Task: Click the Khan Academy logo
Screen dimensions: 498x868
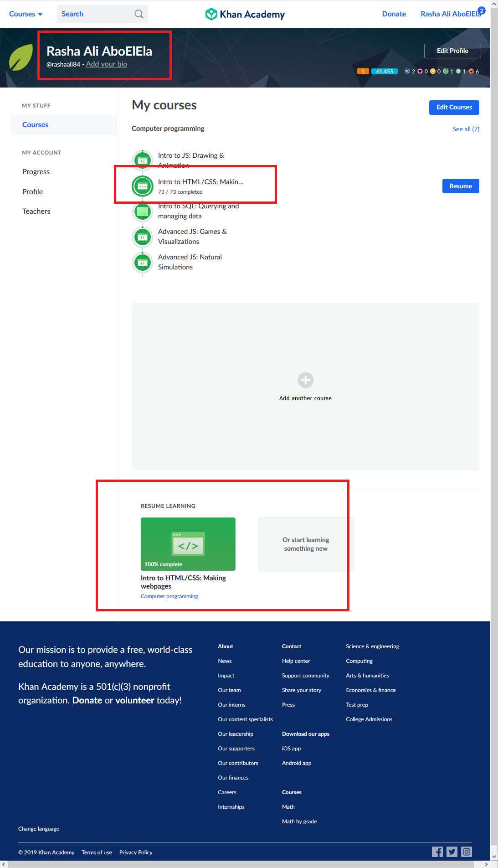Action: 245,14
